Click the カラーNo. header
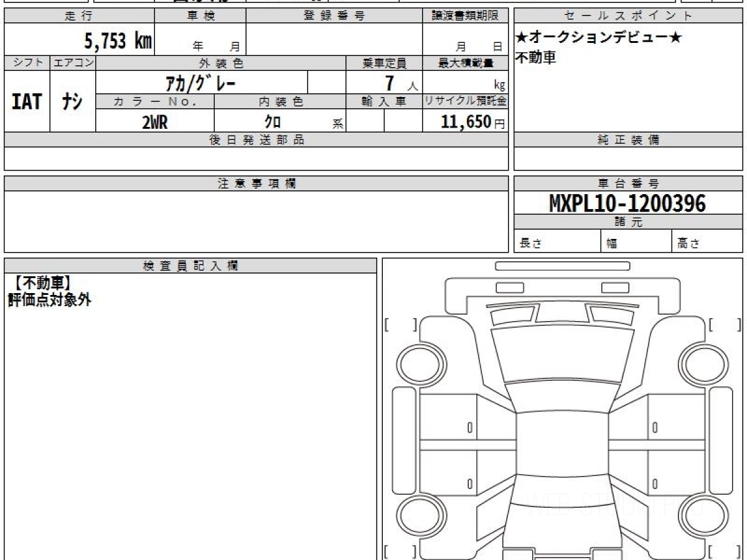 click(x=155, y=102)
